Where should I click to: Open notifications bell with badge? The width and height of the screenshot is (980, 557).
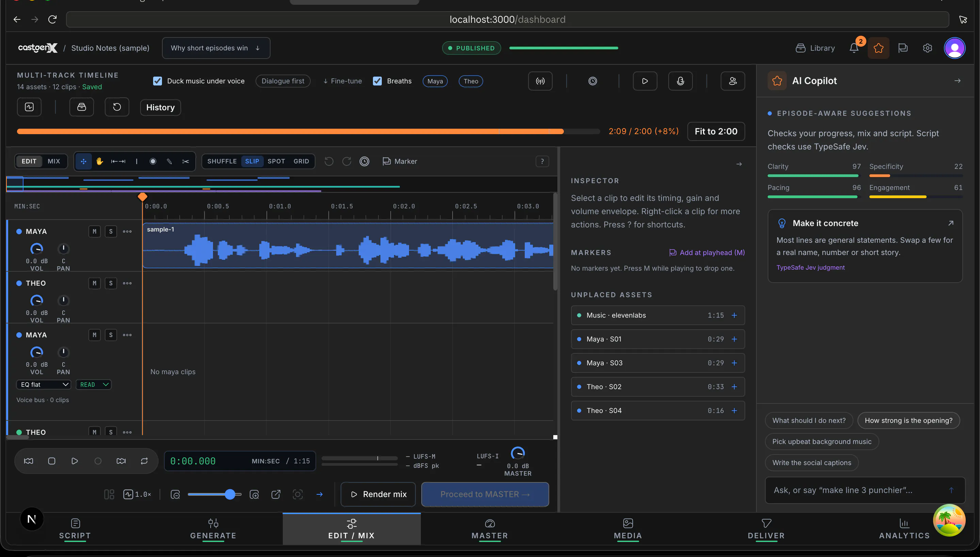tap(854, 48)
